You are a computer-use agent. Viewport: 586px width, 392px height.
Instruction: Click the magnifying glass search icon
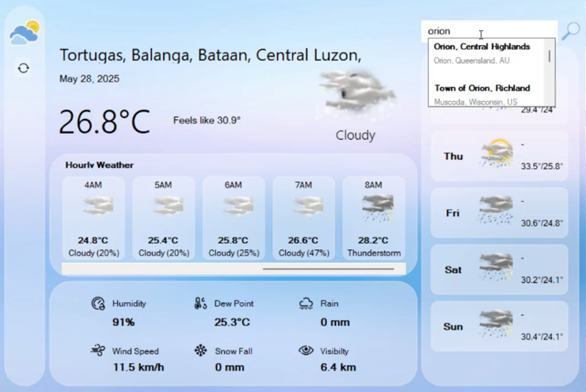[570, 31]
